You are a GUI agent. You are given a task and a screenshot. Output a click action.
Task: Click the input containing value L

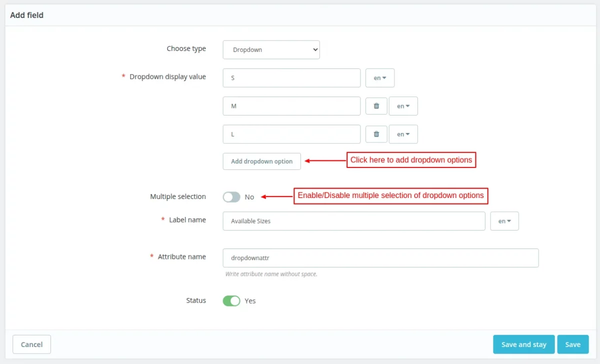[291, 134]
